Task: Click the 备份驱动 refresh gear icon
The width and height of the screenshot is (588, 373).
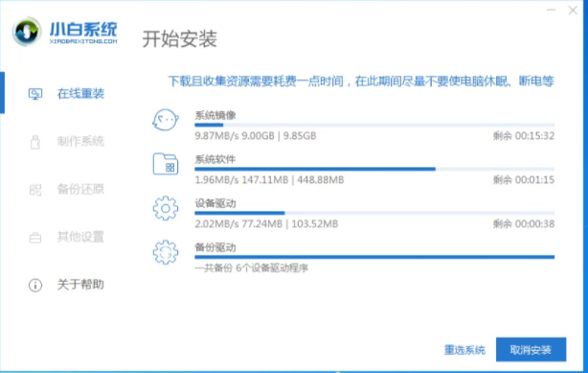Action: (166, 252)
